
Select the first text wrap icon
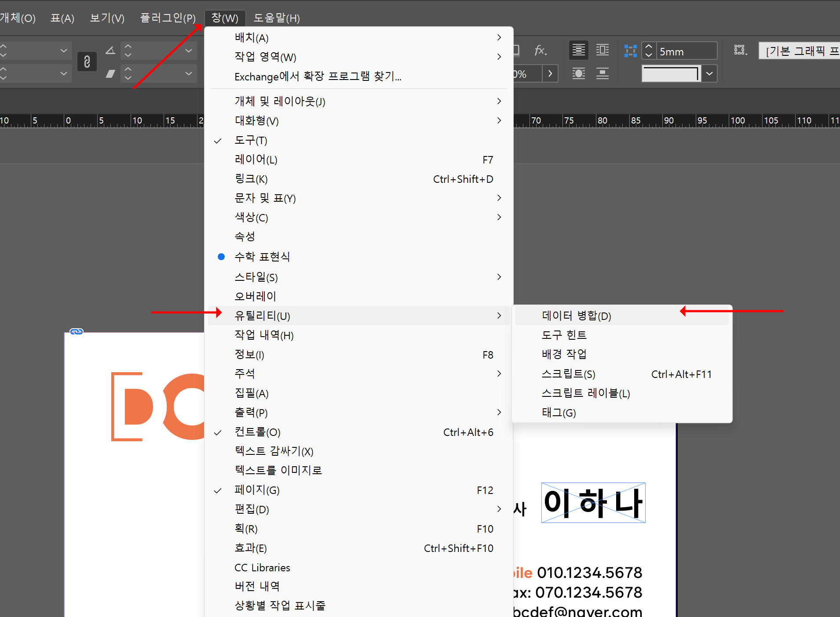click(x=579, y=50)
